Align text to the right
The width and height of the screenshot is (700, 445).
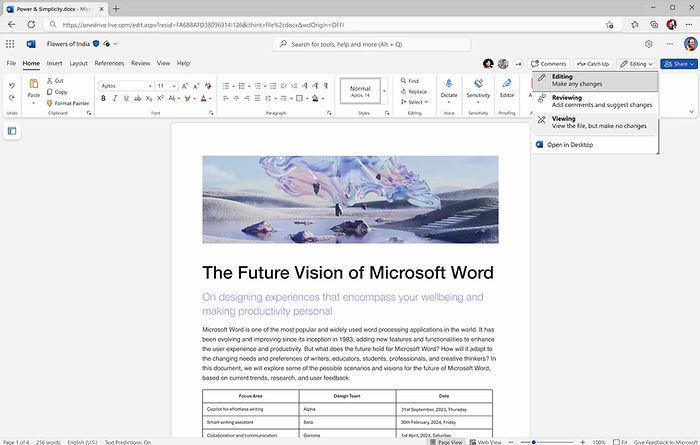click(247, 98)
